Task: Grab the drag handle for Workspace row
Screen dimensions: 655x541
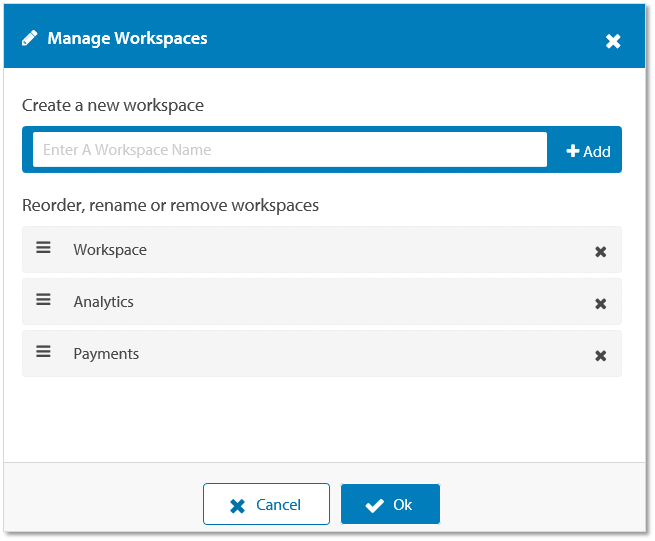Action: (44, 248)
